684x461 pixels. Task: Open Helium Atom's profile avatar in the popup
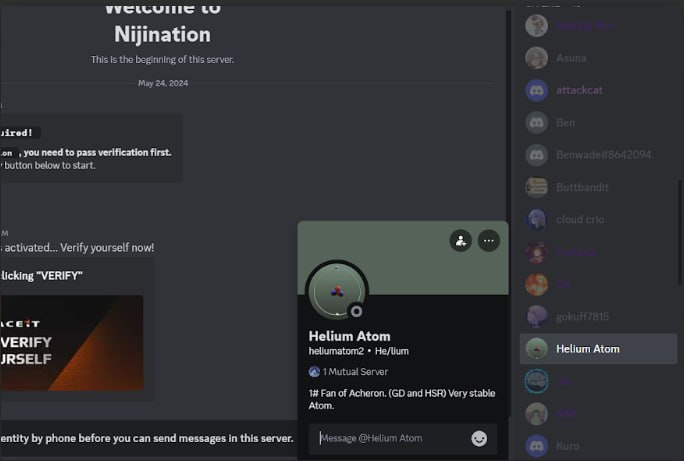coord(337,291)
